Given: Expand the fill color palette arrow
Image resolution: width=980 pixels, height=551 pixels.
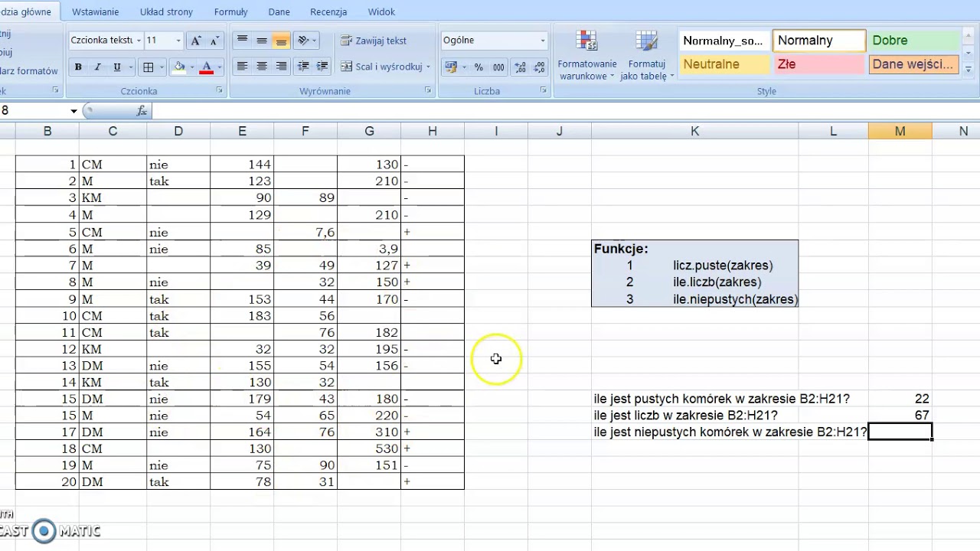Looking at the screenshot, I should (x=191, y=67).
